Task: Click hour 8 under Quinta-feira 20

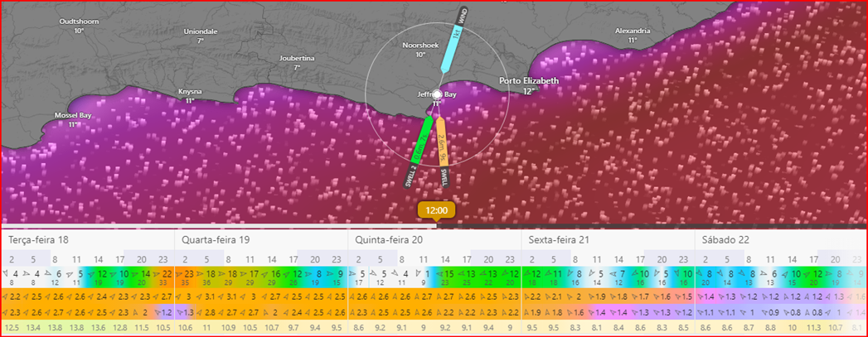Action: click(x=402, y=258)
